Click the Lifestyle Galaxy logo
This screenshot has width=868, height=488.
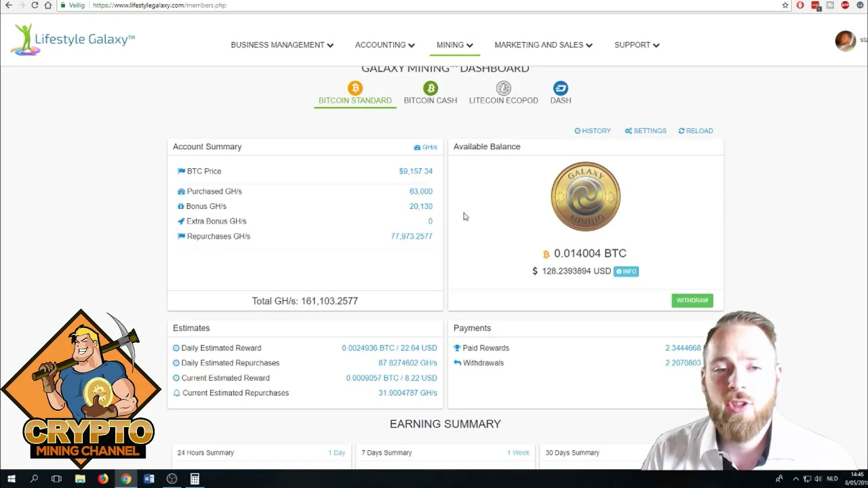click(x=73, y=39)
